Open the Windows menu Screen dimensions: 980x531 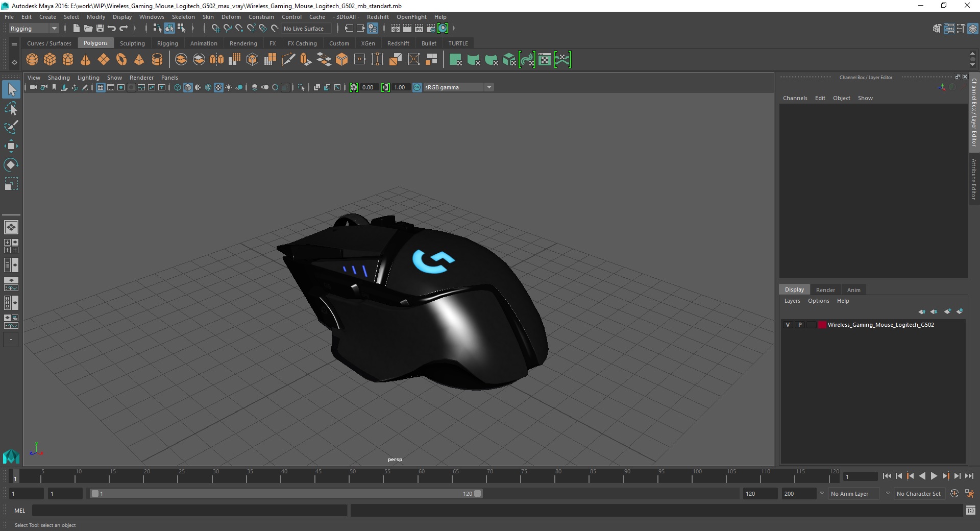152,17
